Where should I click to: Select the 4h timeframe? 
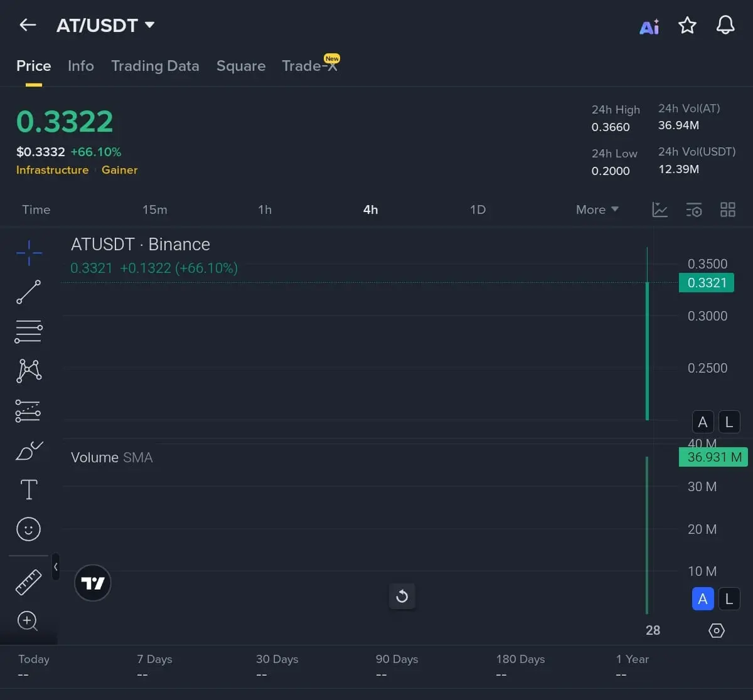pos(371,209)
